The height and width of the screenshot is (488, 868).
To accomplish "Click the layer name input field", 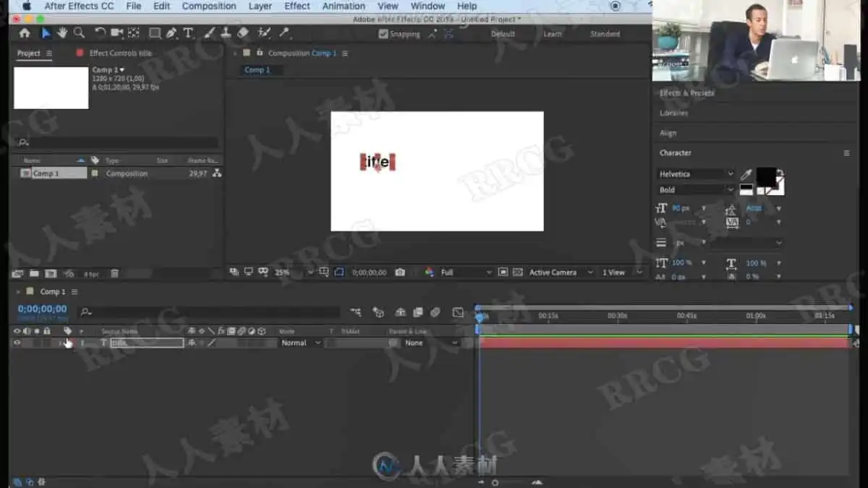I will point(147,343).
